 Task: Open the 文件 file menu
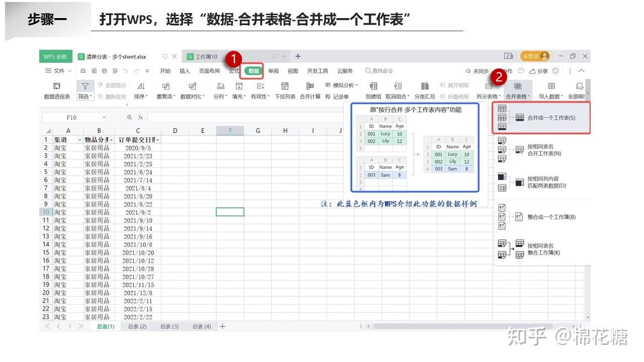tap(59, 71)
